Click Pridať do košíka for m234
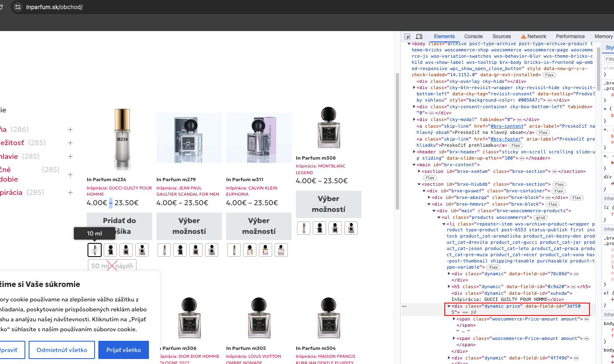The height and width of the screenshot is (364, 614). 119,226
